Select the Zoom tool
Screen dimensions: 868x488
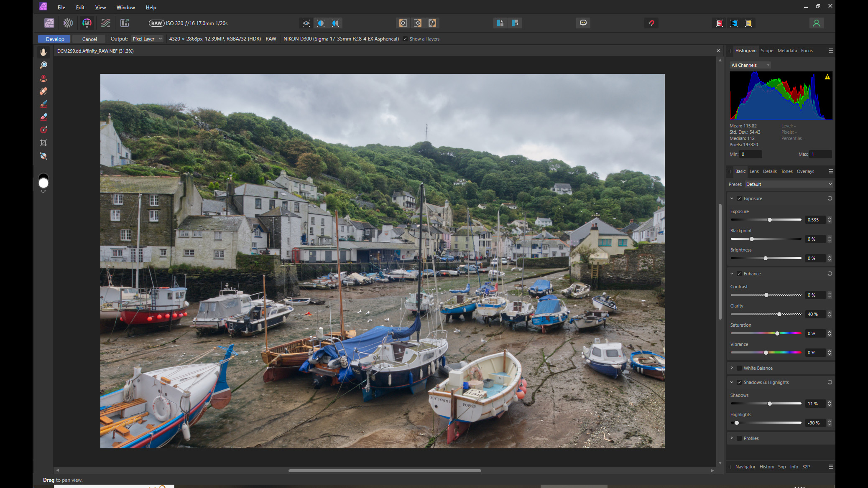[43, 65]
